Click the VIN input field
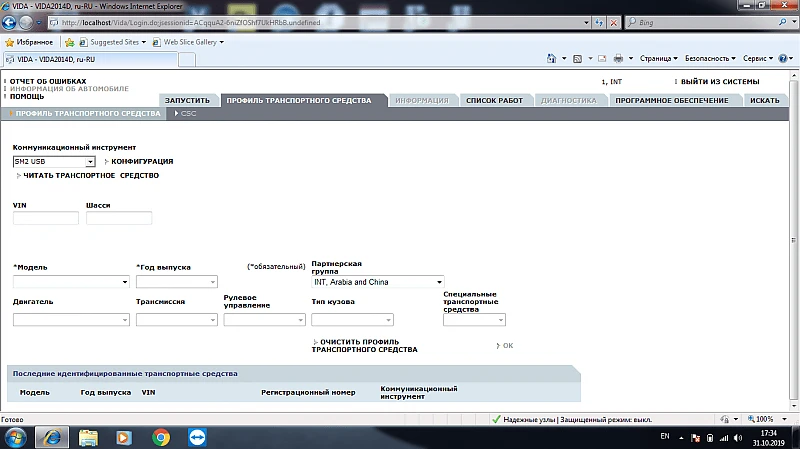The width and height of the screenshot is (800, 449). 46,218
